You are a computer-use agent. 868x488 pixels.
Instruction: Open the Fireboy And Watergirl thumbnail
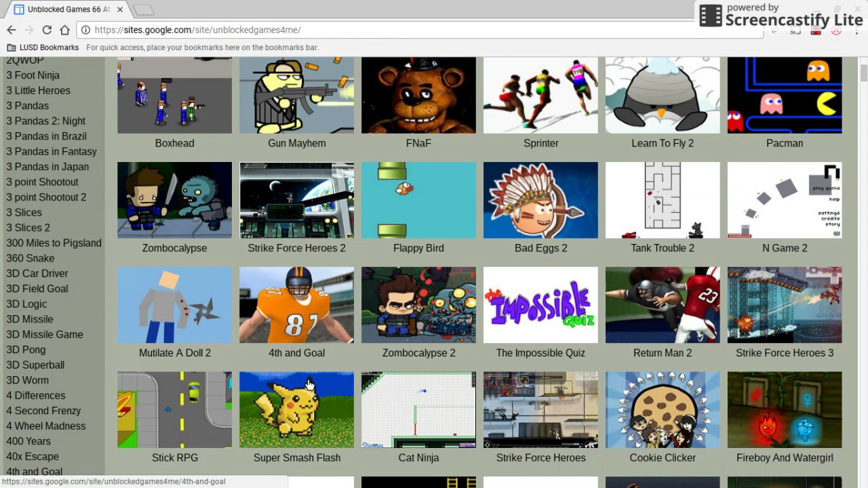click(785, 410)
